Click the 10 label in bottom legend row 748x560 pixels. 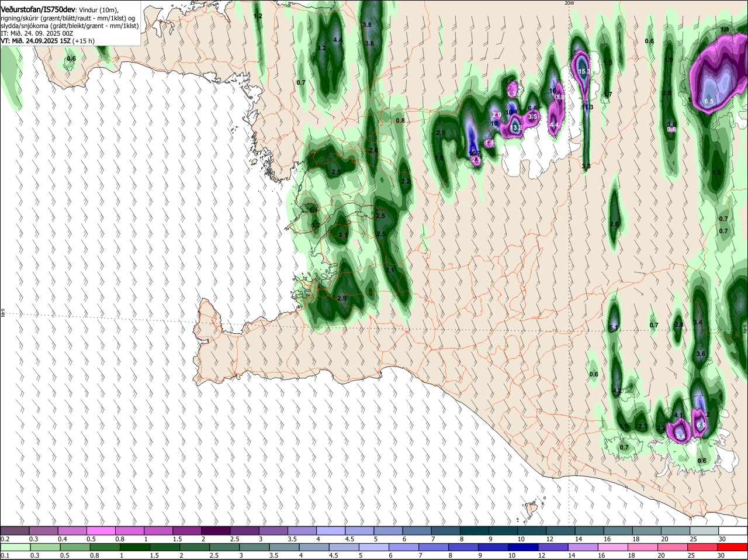pos(512,555)
